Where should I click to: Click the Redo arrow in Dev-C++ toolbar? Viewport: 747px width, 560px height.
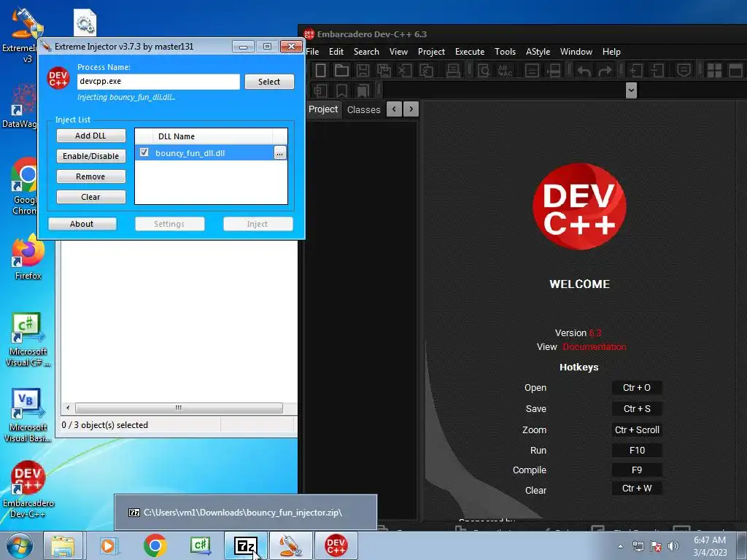[605, 71]
